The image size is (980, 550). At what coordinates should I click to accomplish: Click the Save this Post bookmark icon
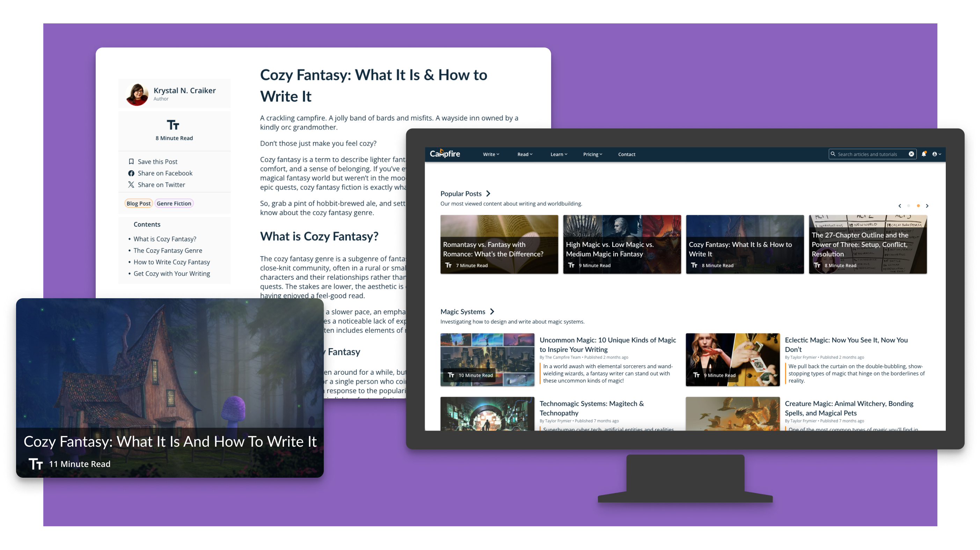pyautogui.click(x=131, y=162)
